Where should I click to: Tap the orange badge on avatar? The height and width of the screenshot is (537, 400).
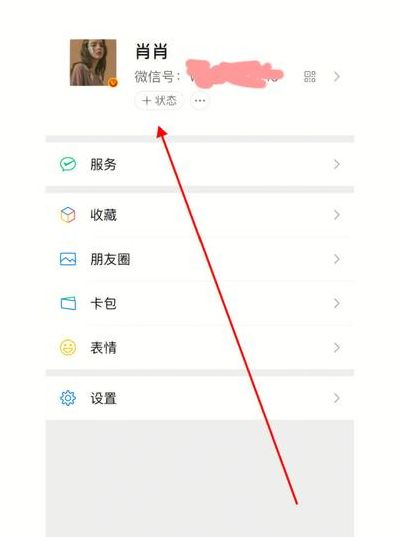pos(113,83)
